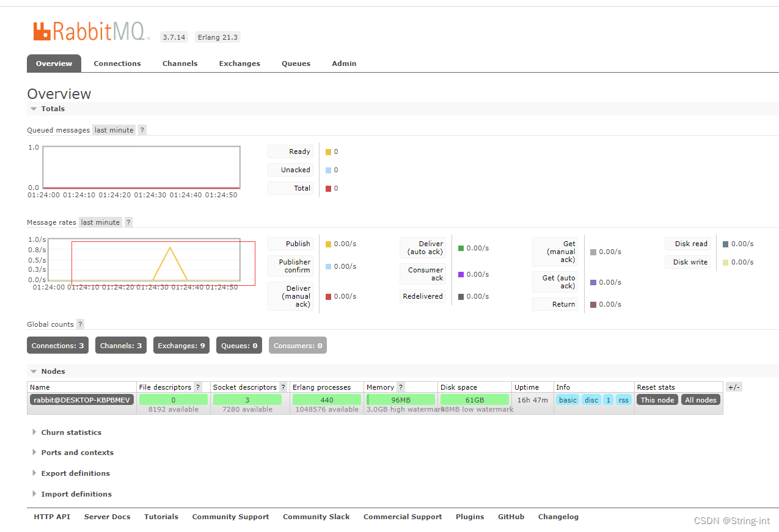Open the Tutorials footer link
This screenshot has width=779, height=532.
click(x=161, y=517)
